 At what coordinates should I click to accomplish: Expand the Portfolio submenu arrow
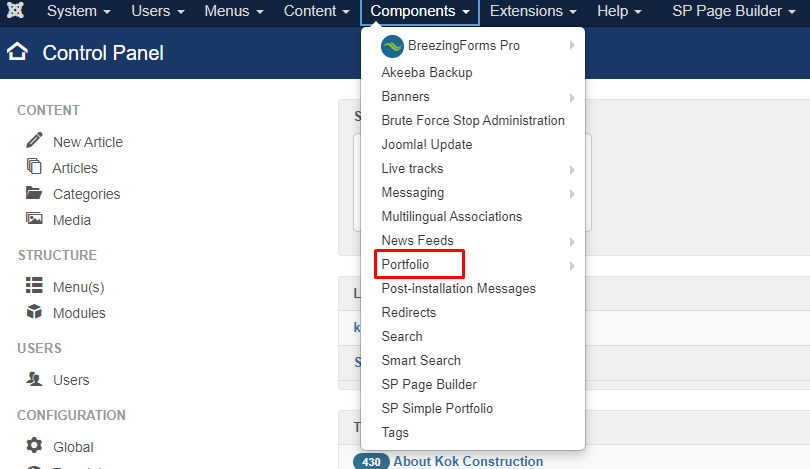[572, 265]
